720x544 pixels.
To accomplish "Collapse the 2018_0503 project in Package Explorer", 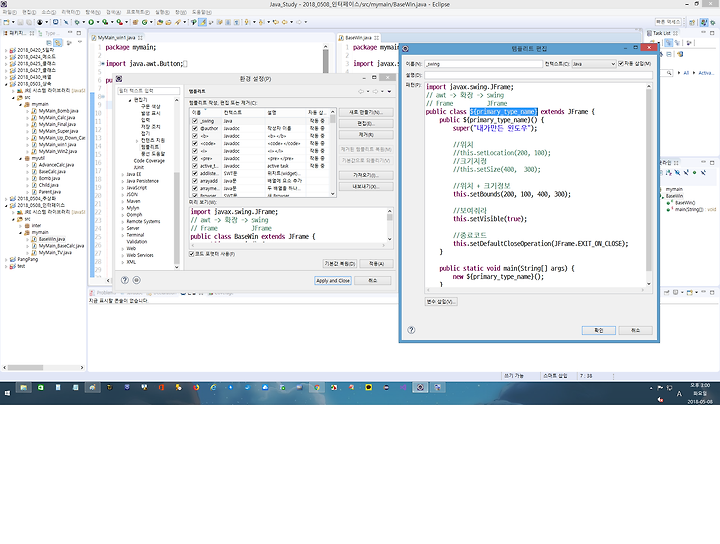I will click(6, 84).
